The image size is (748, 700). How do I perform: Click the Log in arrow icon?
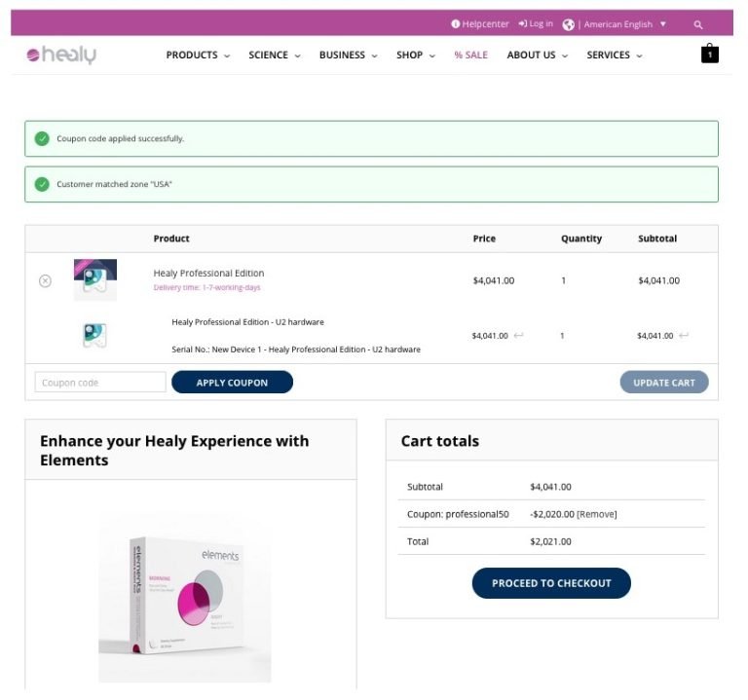coord(523,23)
